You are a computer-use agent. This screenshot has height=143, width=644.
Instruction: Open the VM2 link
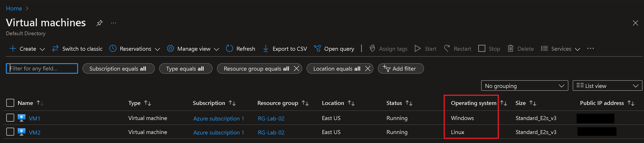tap(34, 133)
